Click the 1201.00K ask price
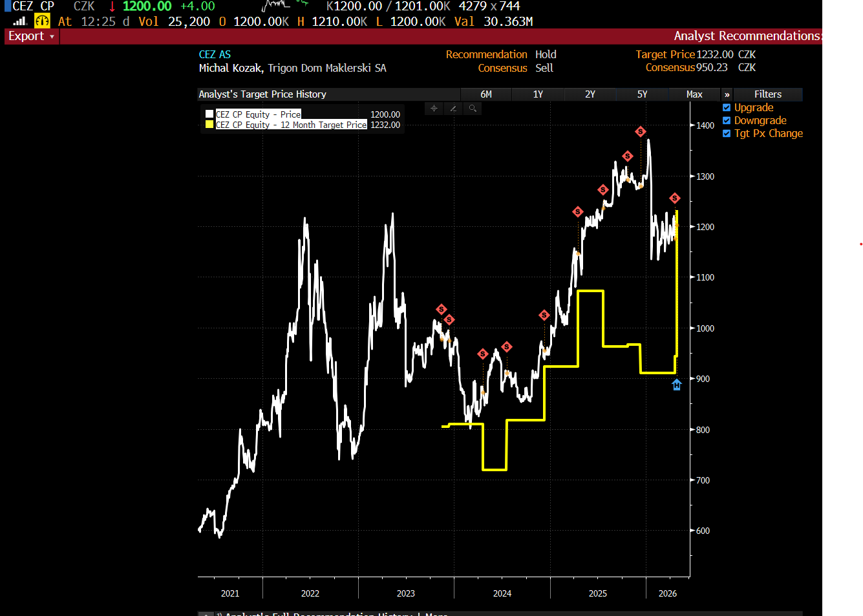863x616 pixels. tap(423, 6)
